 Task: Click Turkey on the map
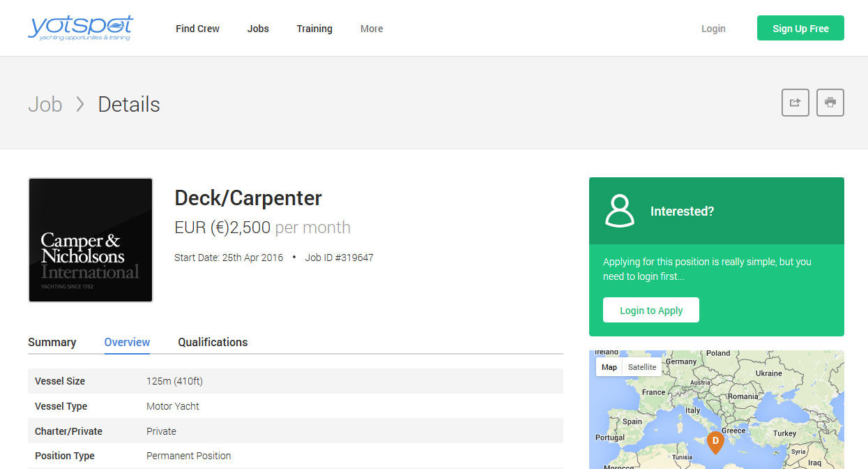click(x=784, y=433)
